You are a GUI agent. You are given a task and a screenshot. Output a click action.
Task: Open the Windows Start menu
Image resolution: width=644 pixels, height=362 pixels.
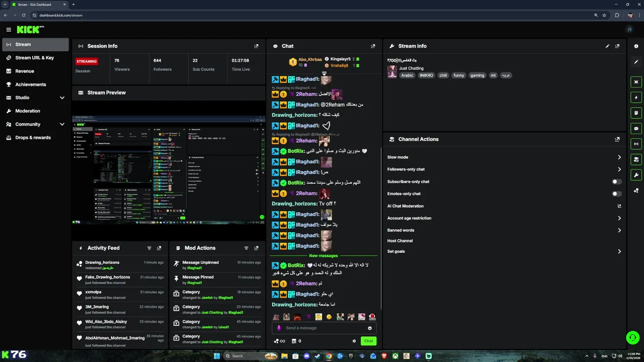click(x=217, y=356)
